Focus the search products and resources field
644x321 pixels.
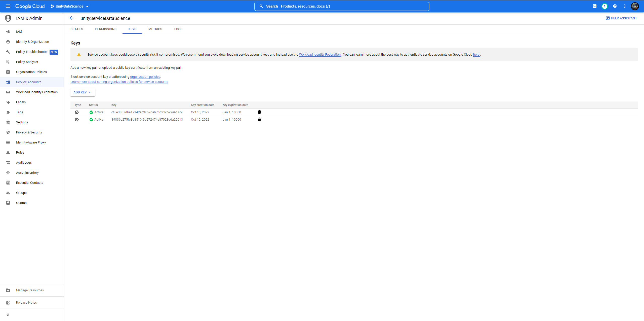pos(342,6)
